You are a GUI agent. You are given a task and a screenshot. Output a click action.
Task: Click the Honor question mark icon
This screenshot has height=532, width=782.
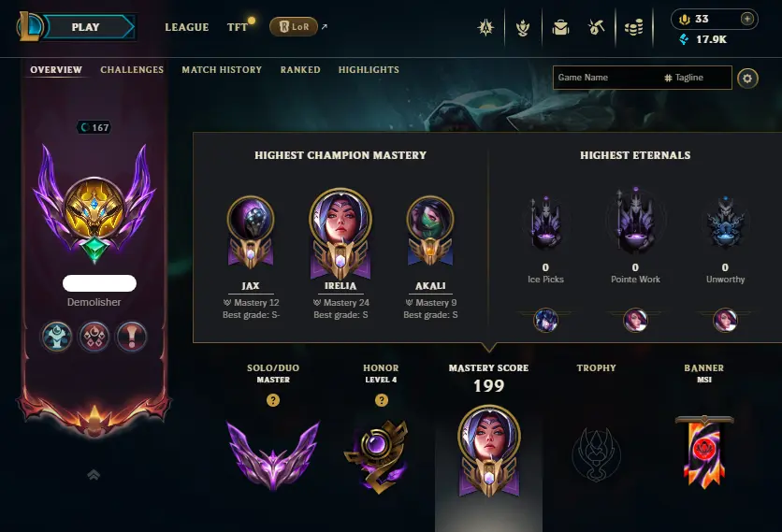click(381, 400)
